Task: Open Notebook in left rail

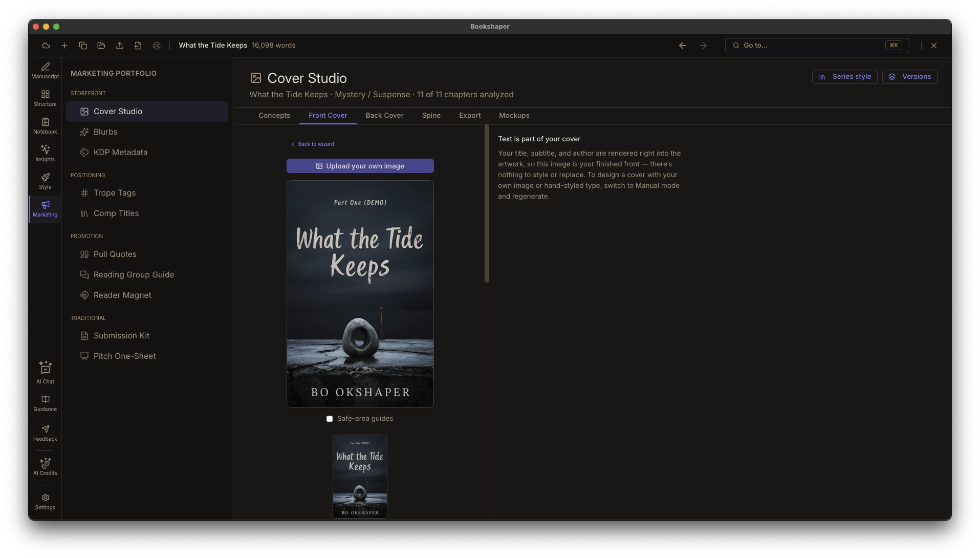Action: point(45,126)
